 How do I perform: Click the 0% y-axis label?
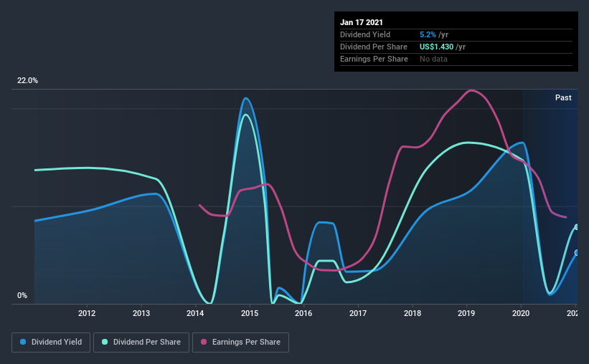(x=22, y=296)
